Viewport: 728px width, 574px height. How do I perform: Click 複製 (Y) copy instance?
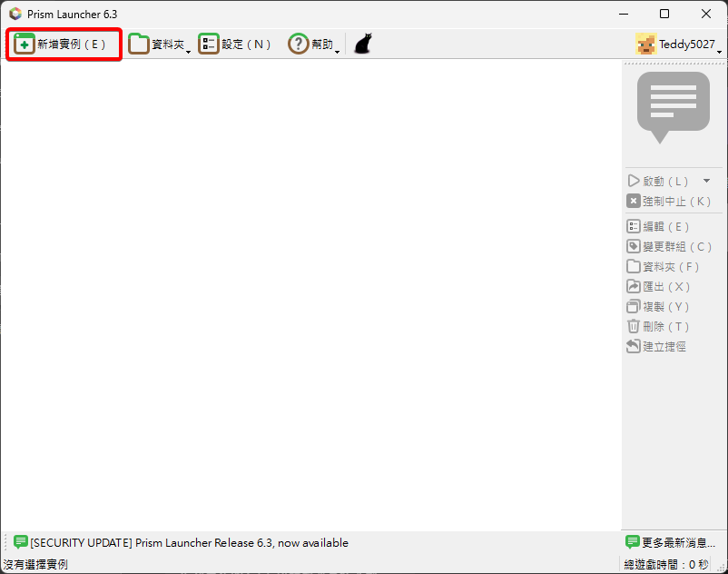click(x=658, y=306)
